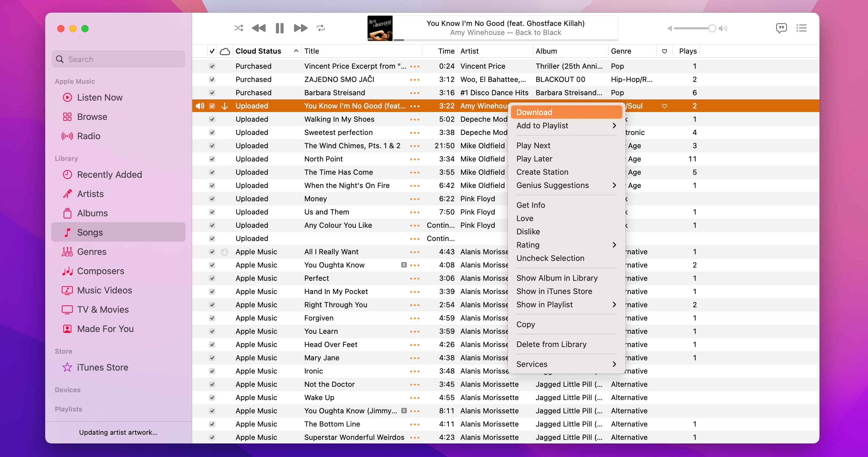Screen dimensions: 868x457
Task: Expand the Add to Playlist submenu
Action: coord(614,126)
